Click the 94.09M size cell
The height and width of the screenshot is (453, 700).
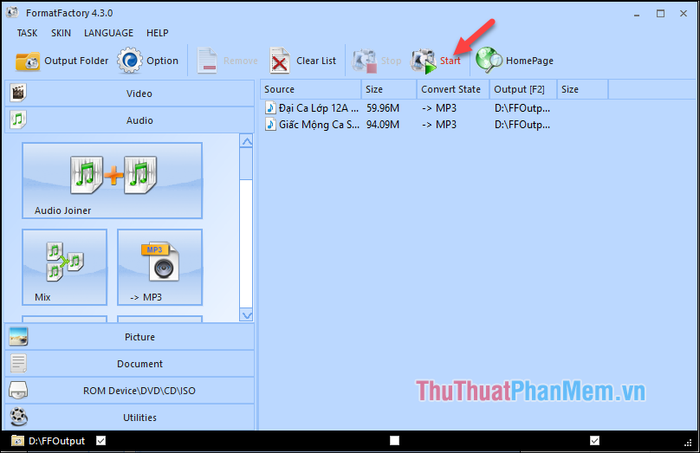click(383, 125)
